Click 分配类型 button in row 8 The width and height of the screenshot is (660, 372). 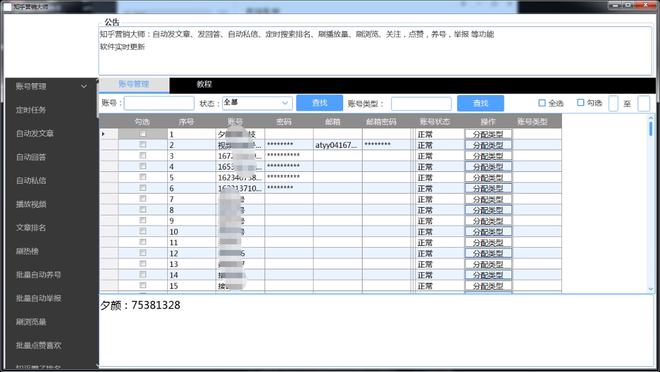tap(488, 210)
